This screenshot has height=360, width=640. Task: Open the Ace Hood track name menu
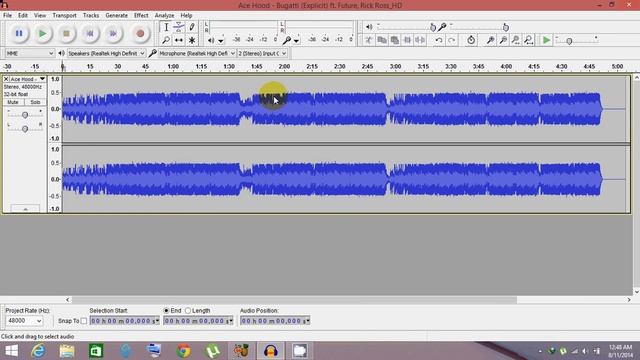(x=27, y=79)
